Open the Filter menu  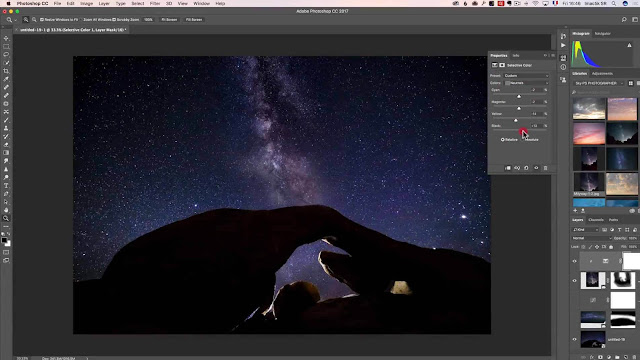click(155, 3)
